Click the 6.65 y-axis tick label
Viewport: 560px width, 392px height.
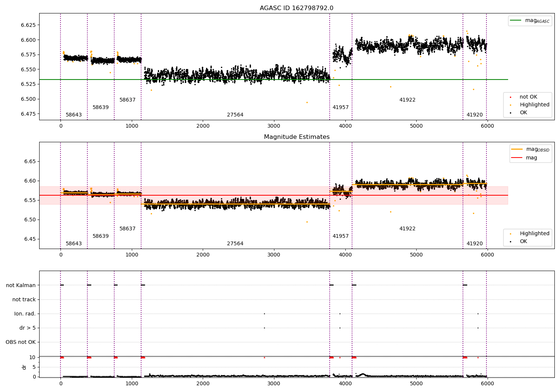click(30, 162)
